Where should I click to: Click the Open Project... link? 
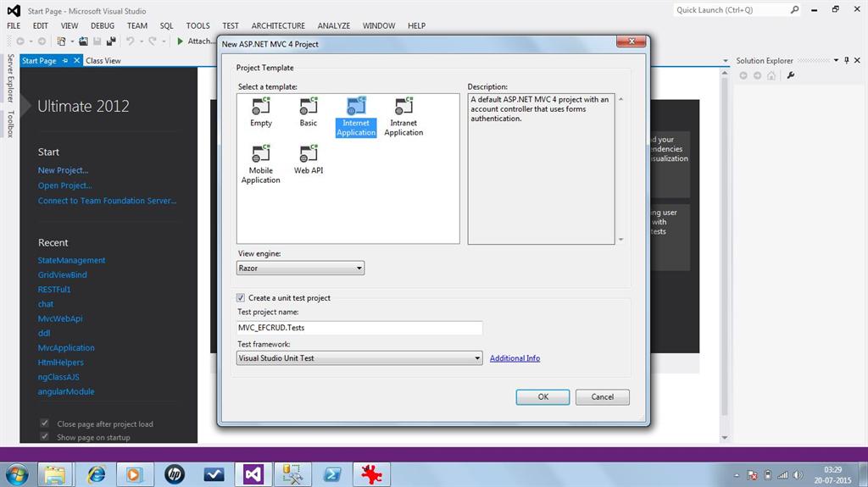pos(64,185)
